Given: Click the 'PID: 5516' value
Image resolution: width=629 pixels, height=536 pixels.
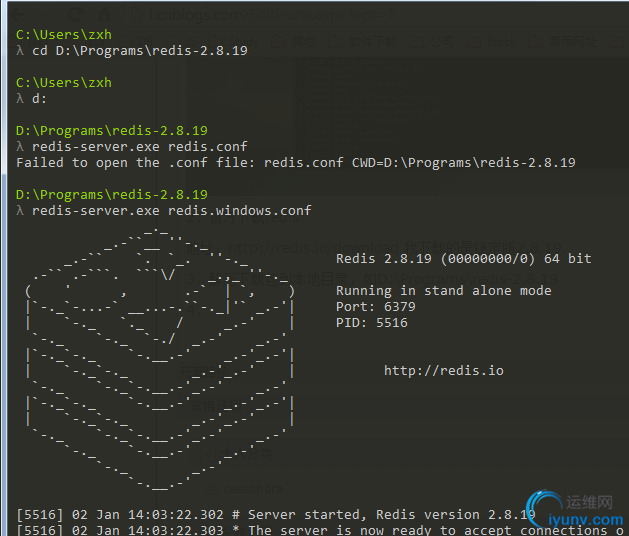Looking at the screenshot, I should click(371, 323).
